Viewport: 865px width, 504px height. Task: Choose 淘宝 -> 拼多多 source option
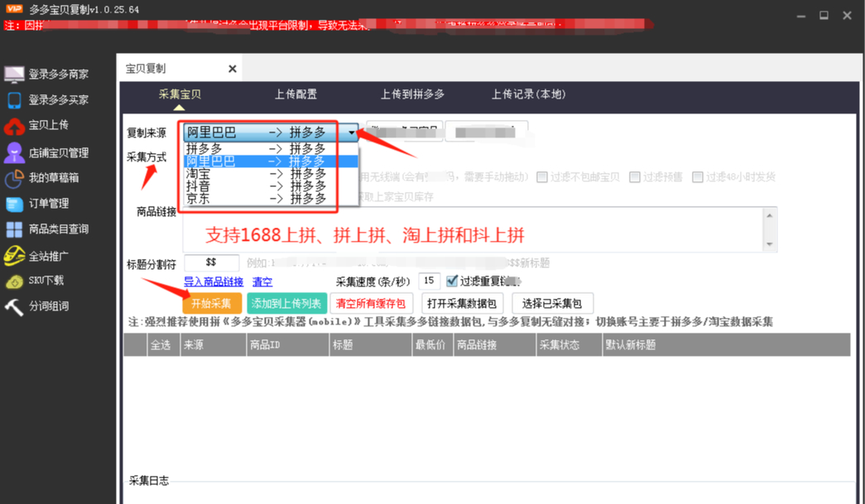pyautogui.click(x=271, y=174)
